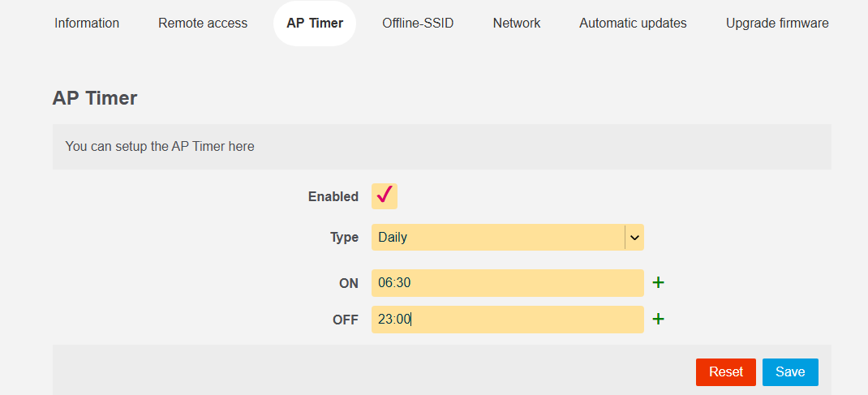868x395 pixels.
Task: Click the Type field label
Action: point(344,238)
